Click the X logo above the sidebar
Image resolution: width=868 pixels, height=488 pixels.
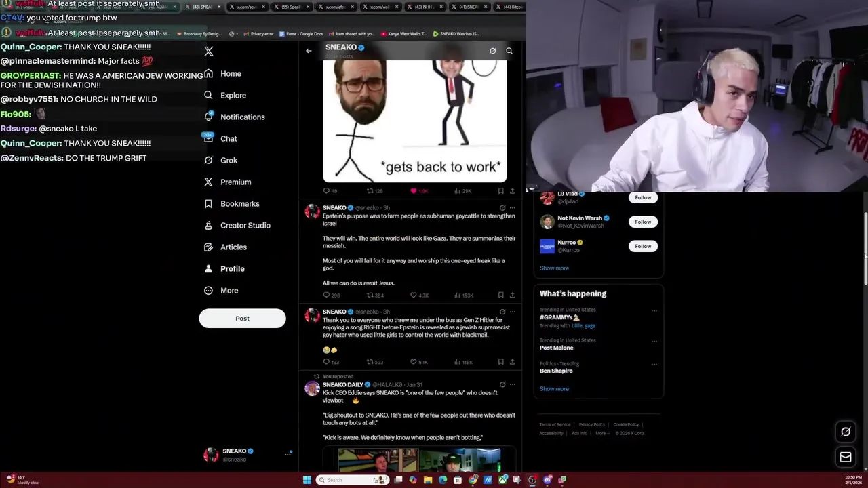tap(209, 52)
